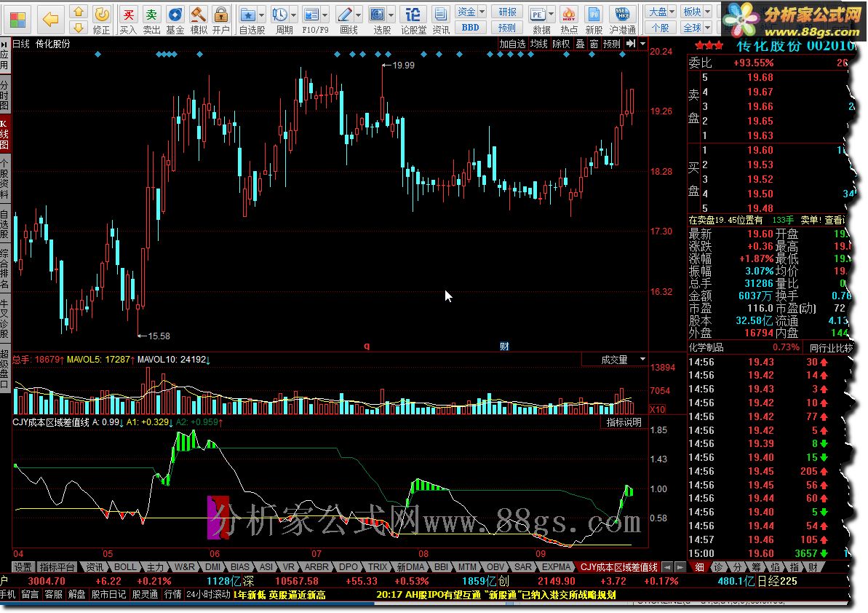
Task: Select the K线图 sidebar tab
Action: coord(4,134)
